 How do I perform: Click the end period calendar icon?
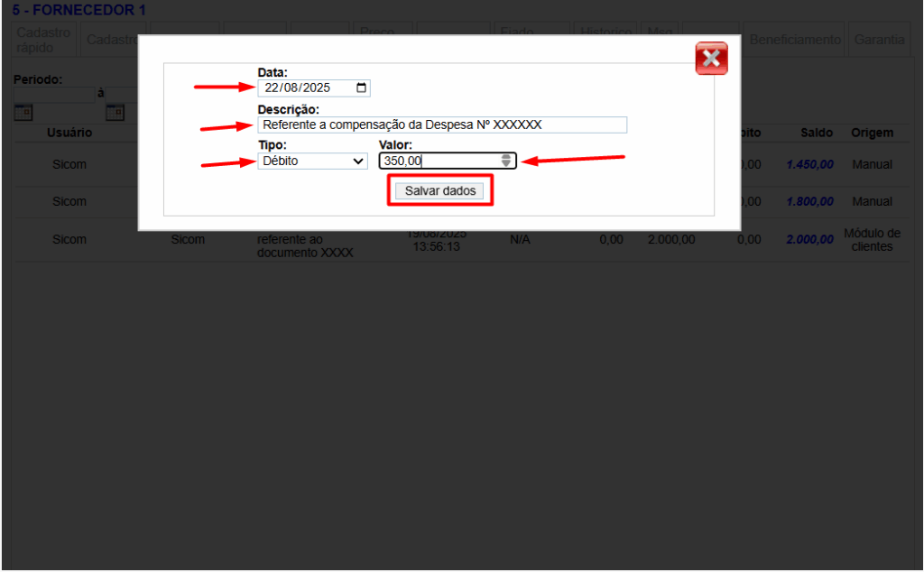115,113
